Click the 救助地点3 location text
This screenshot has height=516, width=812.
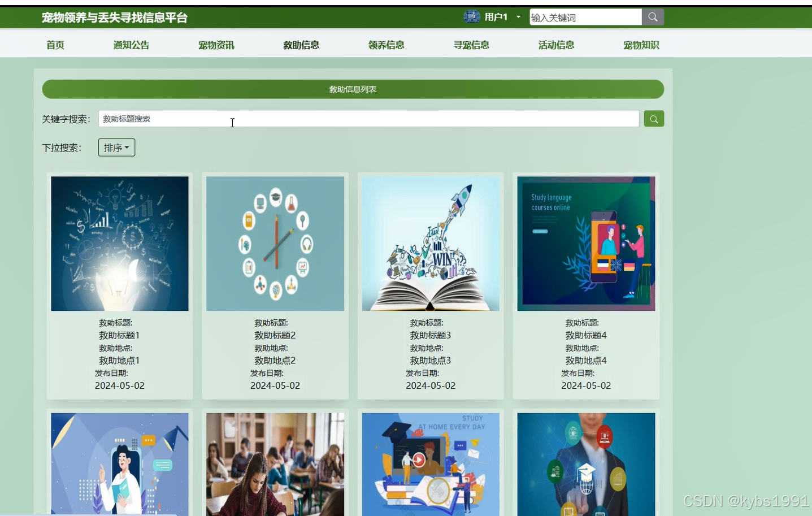tap(431, 360)
